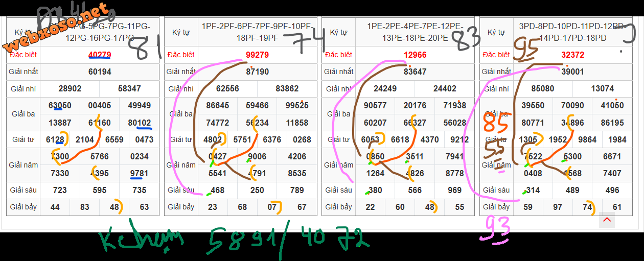Viewport: 644px width, 261px height.
Task: Click special prize number 99279
Action: 257,55
